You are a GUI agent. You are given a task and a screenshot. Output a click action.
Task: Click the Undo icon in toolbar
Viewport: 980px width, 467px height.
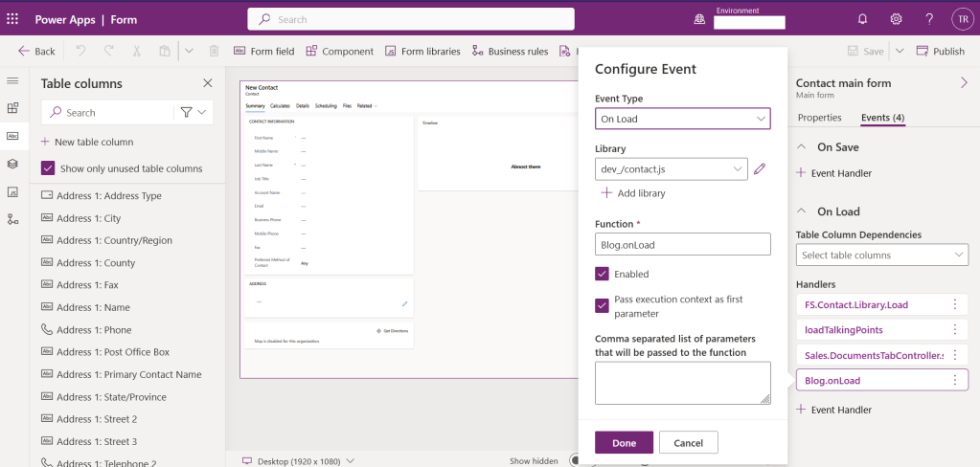(x=80, y=51)
